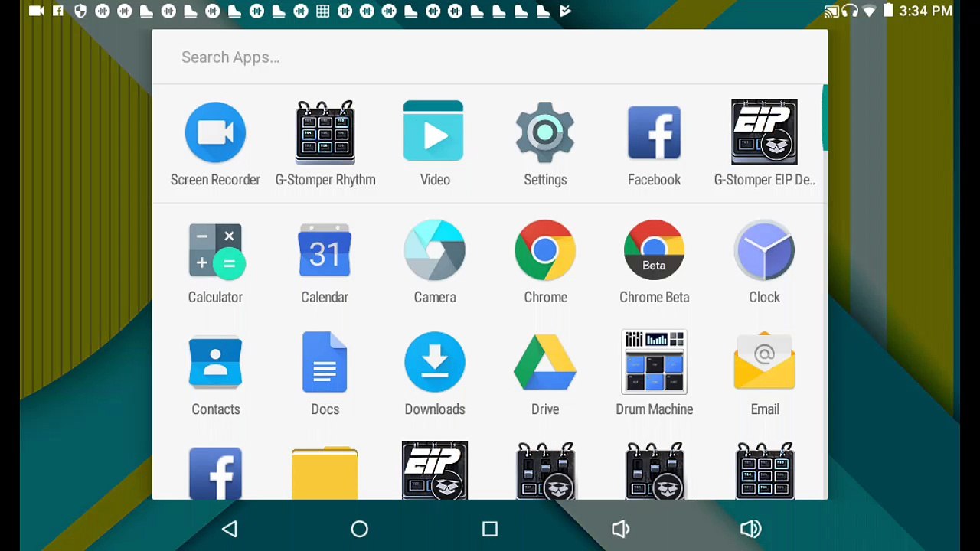Tap the Facebook icon in the bottom row
980x551 pixels.
point(216,474)
